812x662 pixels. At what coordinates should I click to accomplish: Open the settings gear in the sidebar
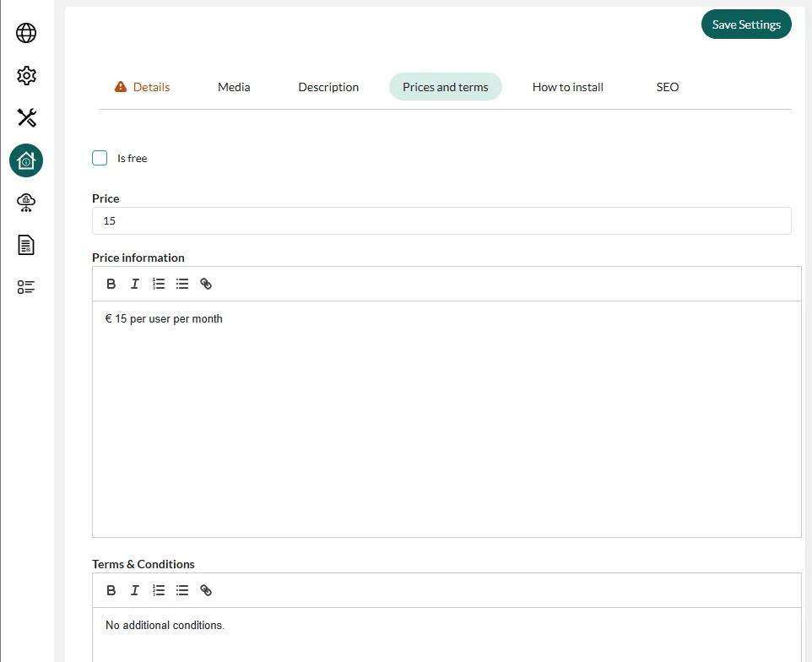(26, 75)
